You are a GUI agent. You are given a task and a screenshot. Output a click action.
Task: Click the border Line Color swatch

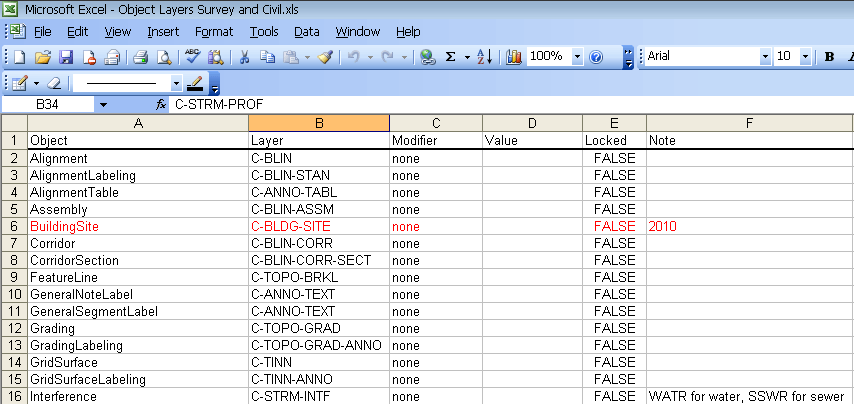coord(195,83)
